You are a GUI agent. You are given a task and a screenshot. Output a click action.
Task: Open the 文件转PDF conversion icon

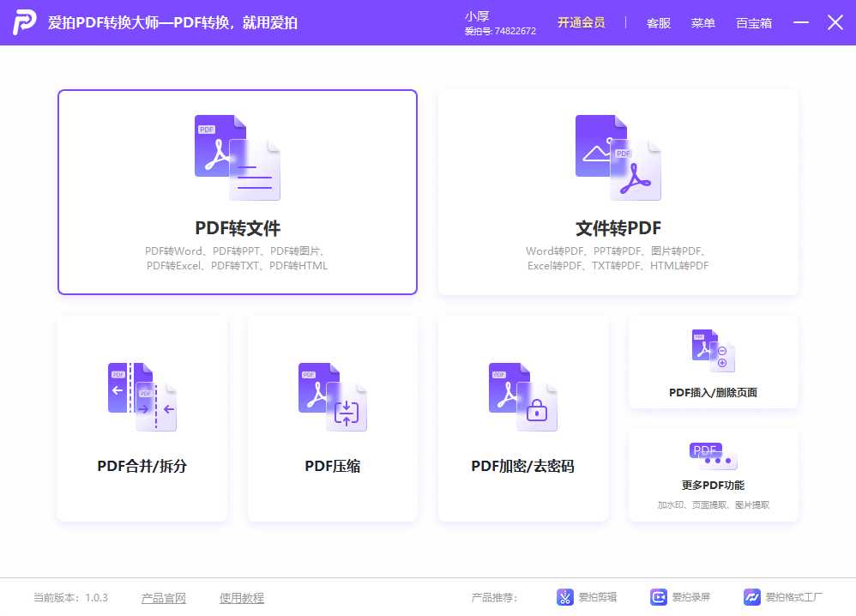point(618,157)
